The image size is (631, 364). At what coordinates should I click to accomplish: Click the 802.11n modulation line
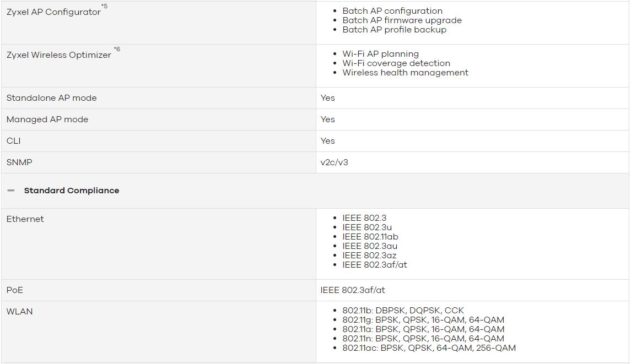423,339
